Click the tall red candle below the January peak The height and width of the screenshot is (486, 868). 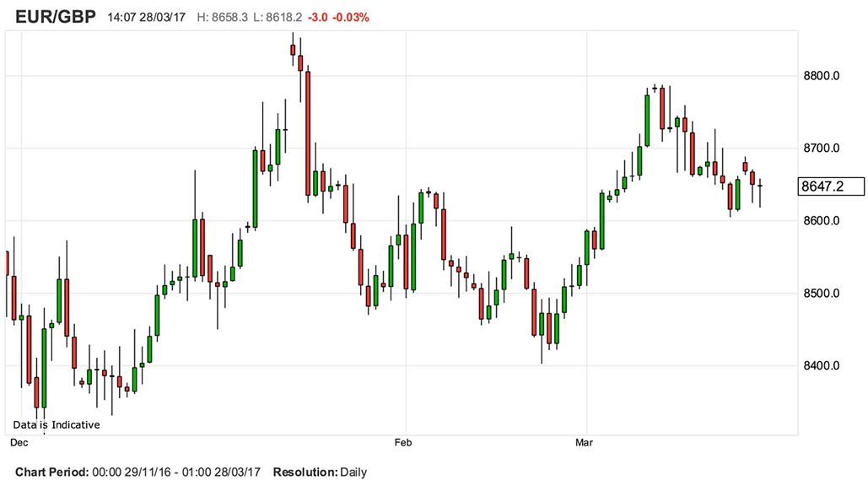[308, 133]
